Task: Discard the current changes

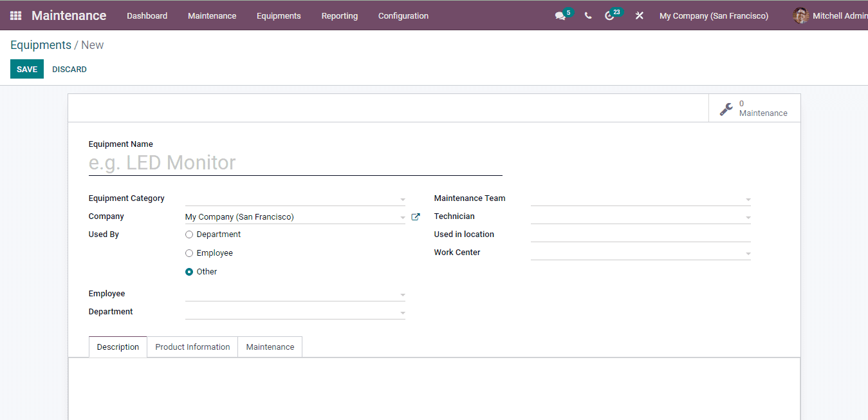Action: tap(69, 69)
